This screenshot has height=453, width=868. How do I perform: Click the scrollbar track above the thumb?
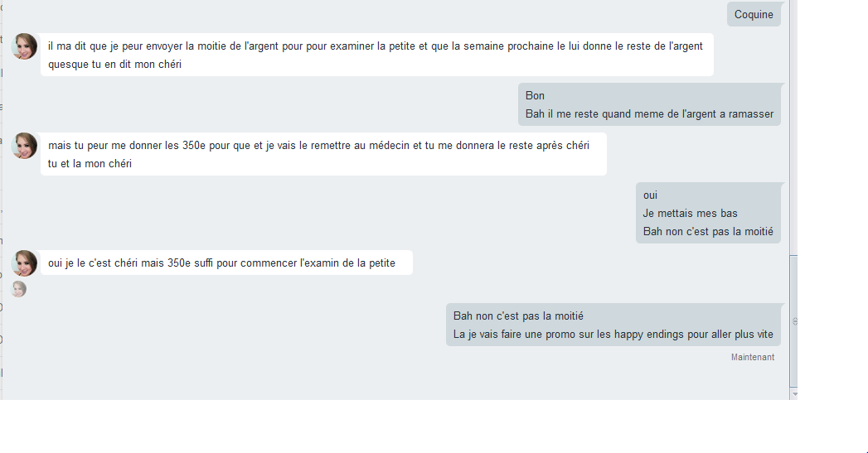pos(794,128)
